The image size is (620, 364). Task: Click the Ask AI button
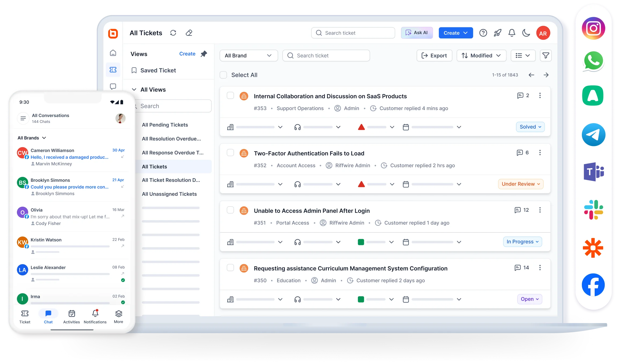pos(417,33)
